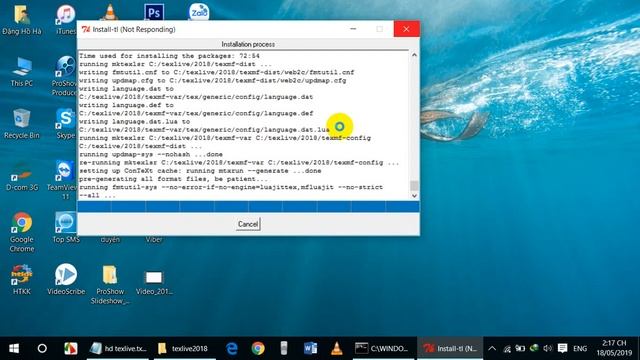The height and width of the screenshot is (360, 640).
Task: Minimize the Install-tl window
Action: coord(353,29)
